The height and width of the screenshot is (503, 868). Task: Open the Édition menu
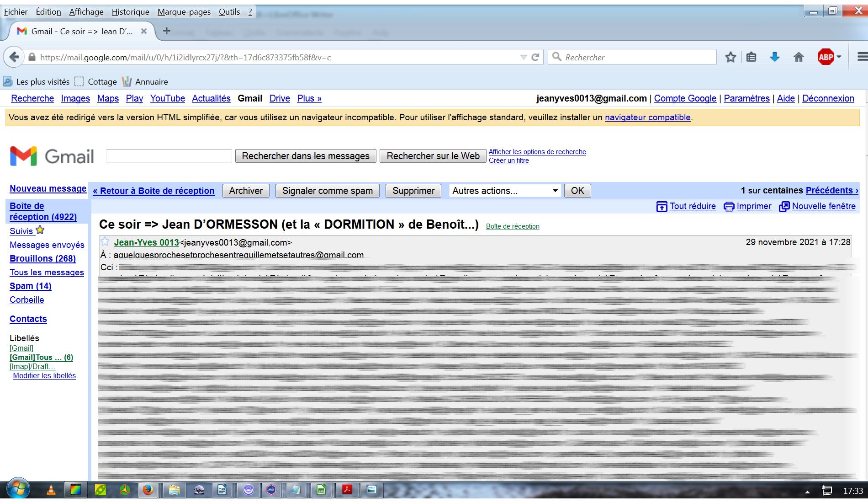[x=48, y=12]
